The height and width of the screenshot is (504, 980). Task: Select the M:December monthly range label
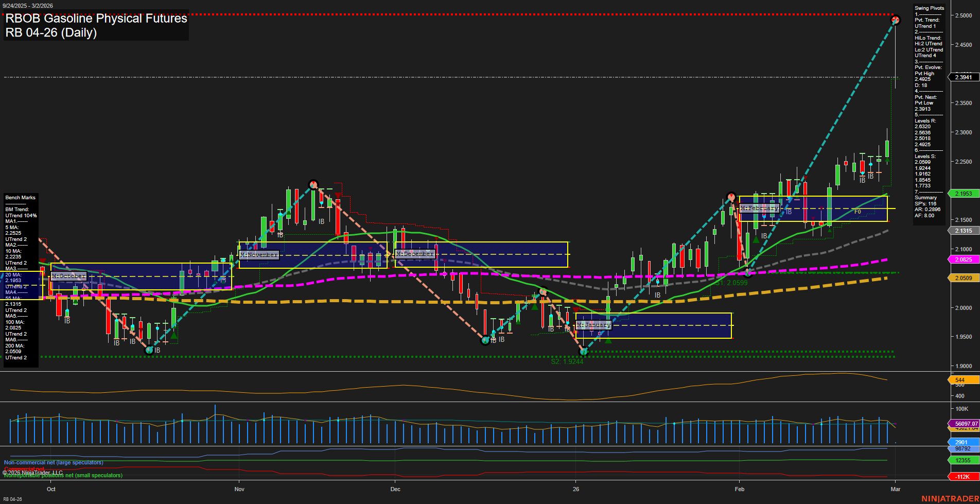(x=415, y=254)
